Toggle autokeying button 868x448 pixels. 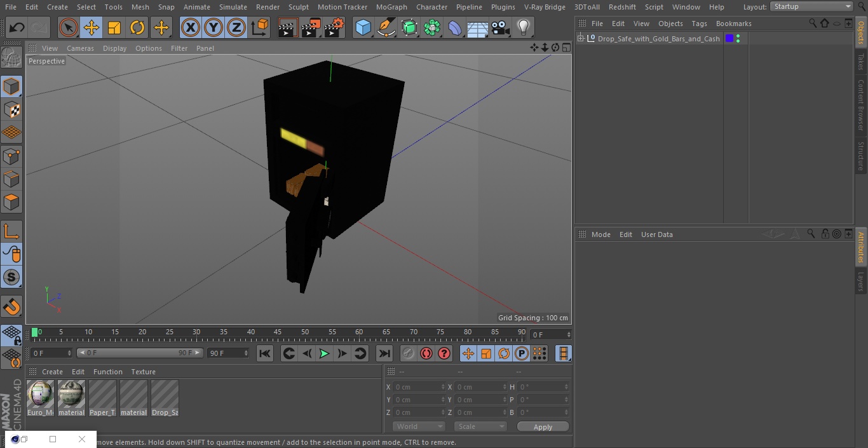[x=426, y=354]
